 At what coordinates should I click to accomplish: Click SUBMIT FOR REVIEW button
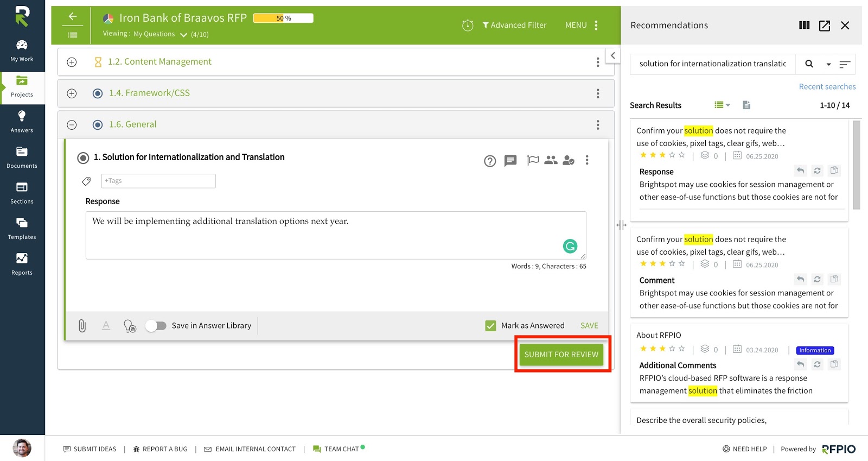point(561,355)
